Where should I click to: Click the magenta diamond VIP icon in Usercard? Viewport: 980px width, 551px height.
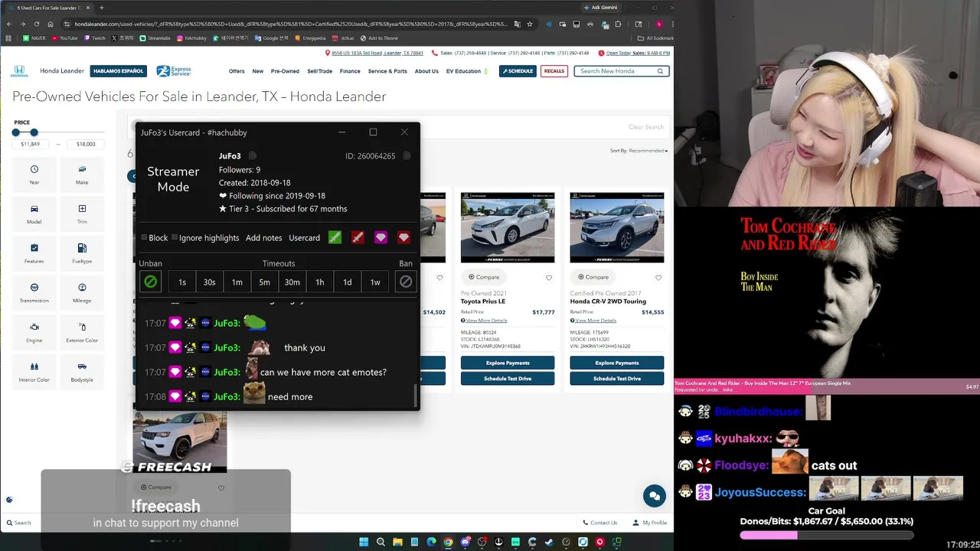tap(381, 237)
